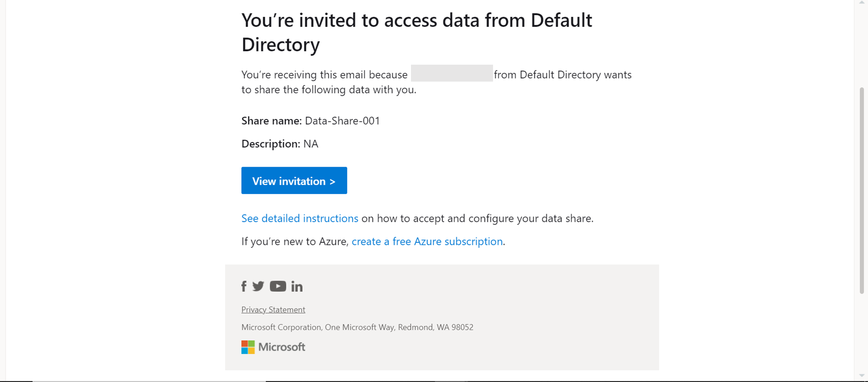Open the Facebook icon link
The image size is (868, 382).
click(244, 286)
